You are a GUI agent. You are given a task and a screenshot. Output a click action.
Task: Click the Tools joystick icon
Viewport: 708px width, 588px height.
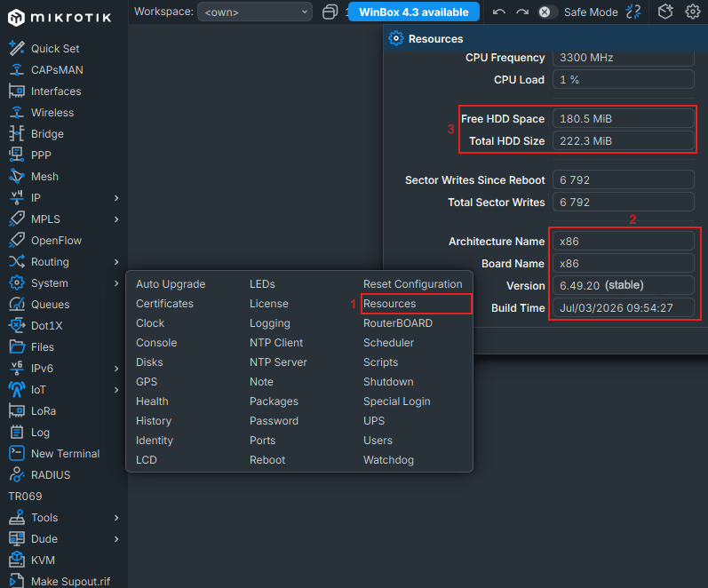[x=17, y=517]
